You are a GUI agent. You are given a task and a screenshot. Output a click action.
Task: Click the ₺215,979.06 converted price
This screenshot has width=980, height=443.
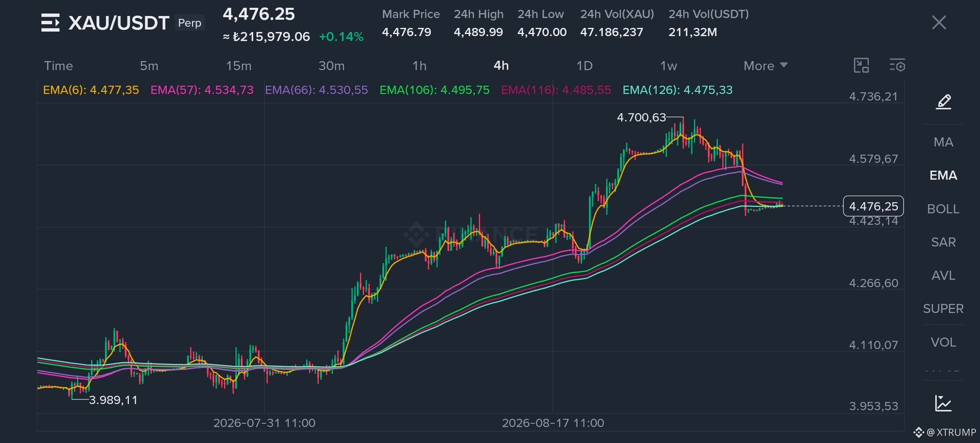click(x=266, y=37)
